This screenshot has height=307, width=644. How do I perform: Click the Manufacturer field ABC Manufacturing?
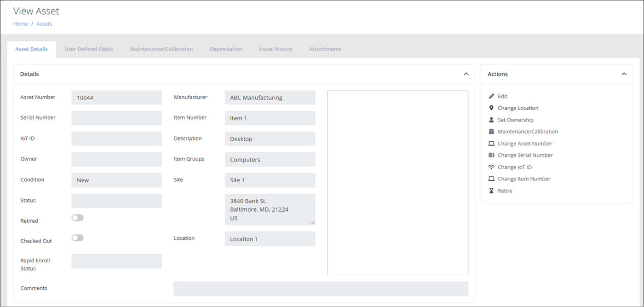click(x=270, y=98)
